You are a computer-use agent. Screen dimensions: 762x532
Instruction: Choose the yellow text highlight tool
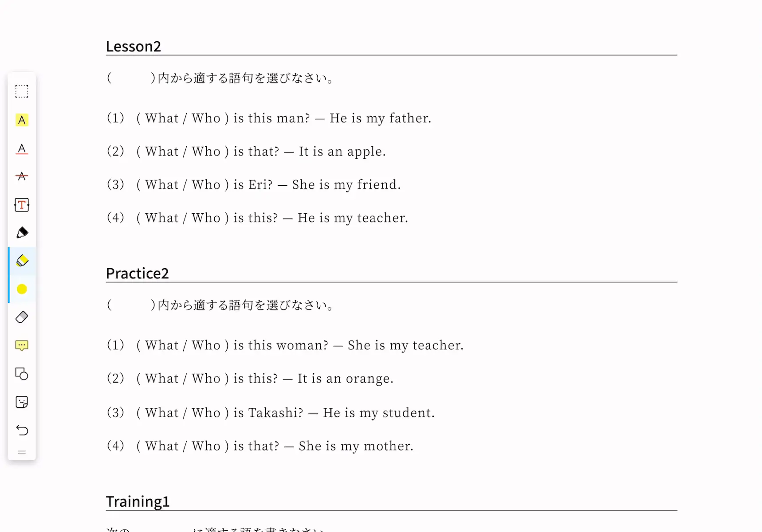pyautogui.click(x=22, y=120)
